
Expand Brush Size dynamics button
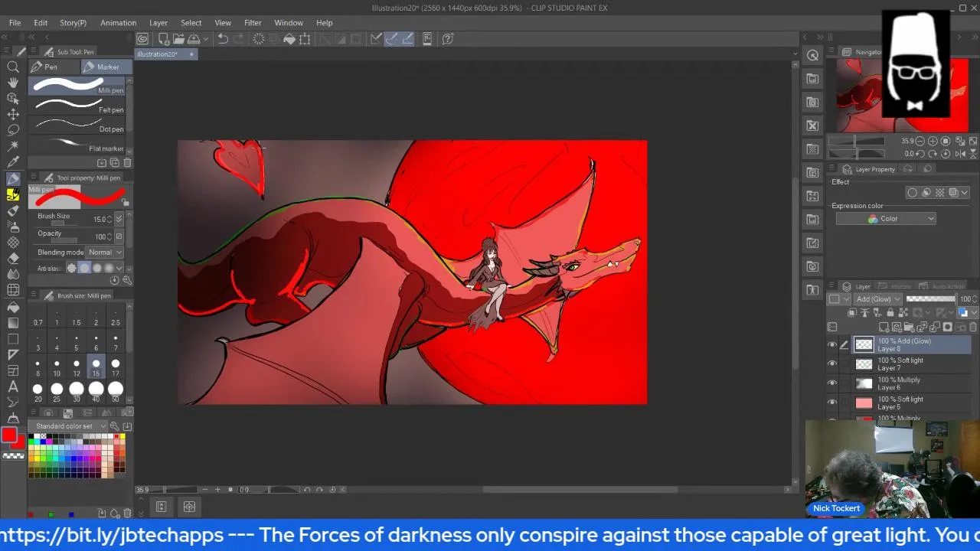pyautogui.click(x=119, y=219)
